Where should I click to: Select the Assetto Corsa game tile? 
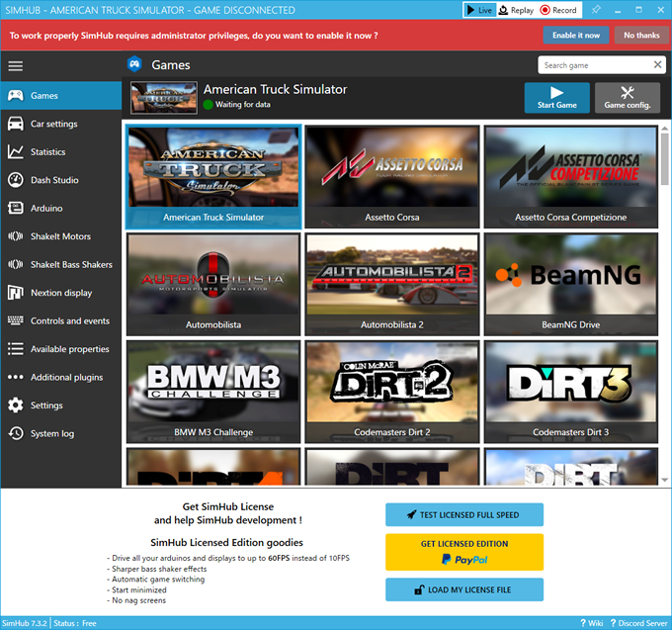click(x=391, y=177)
